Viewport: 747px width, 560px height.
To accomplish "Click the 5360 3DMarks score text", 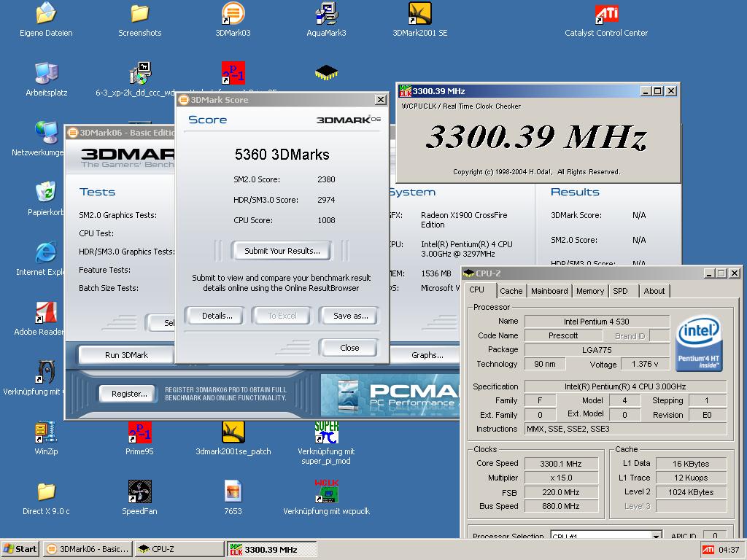I will click(282, 155).
